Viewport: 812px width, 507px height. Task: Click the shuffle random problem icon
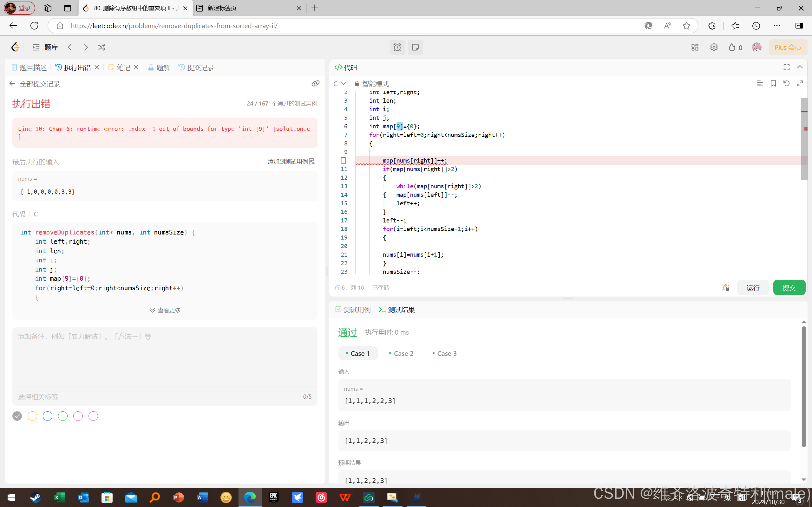click(x=101, y=47)
